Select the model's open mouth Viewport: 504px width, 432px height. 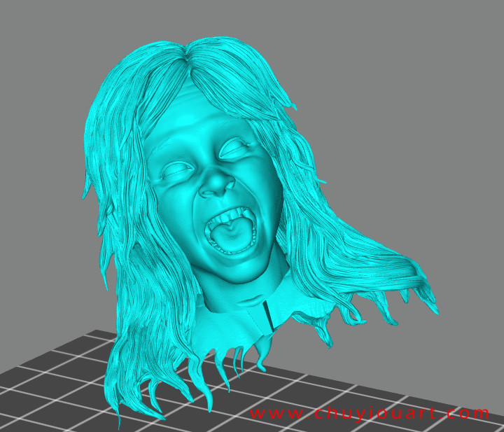[x=228, y=230]
